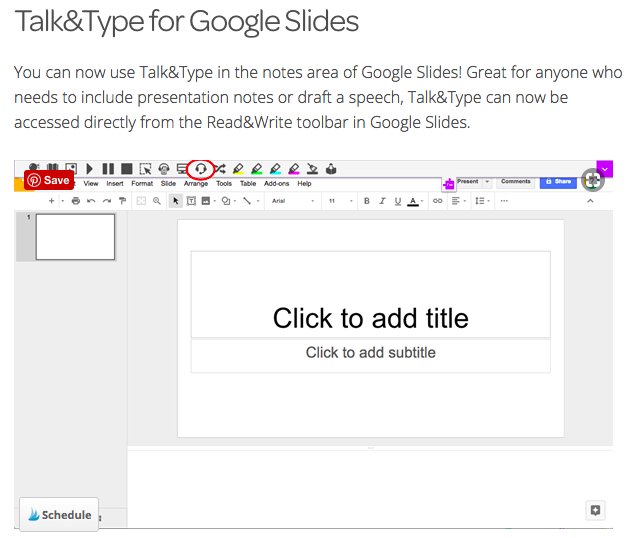Click the Zoom magnifier icon
The image size is (631, 538).
[x=157, y=201]
